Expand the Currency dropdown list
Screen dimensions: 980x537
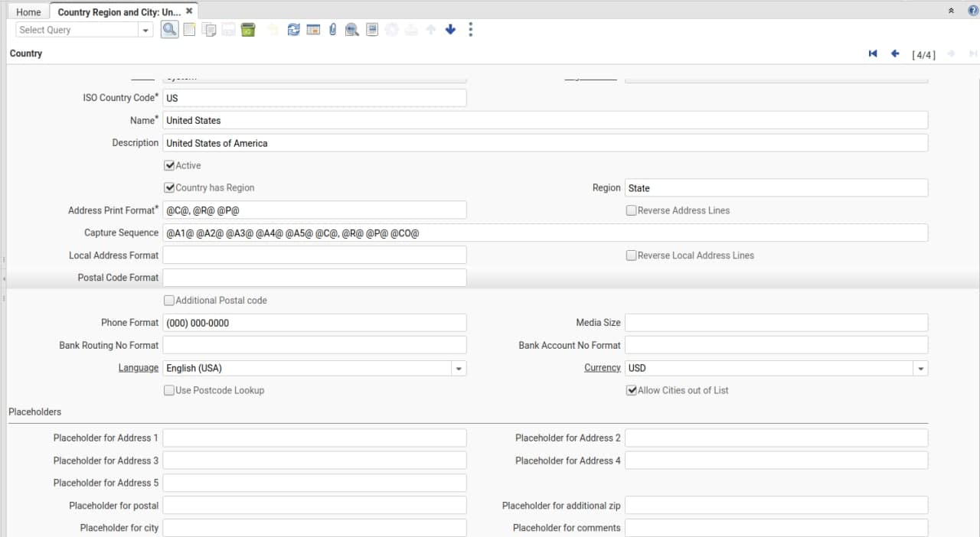pos(920,368)
